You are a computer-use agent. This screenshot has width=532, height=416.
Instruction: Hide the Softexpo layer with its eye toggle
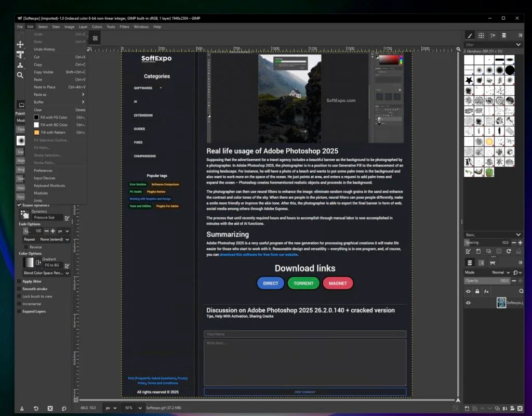pyautogui.click(x=468, y=302)
